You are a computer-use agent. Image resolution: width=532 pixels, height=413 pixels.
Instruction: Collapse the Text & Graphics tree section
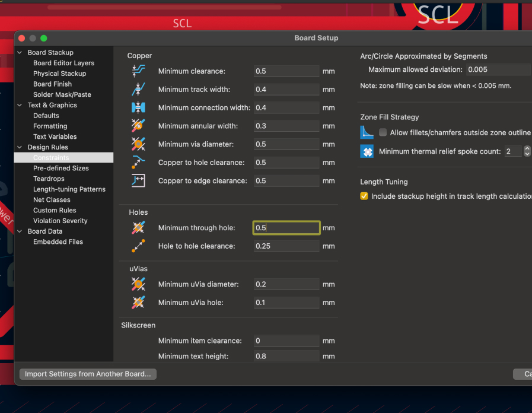(x=21, y=105)
